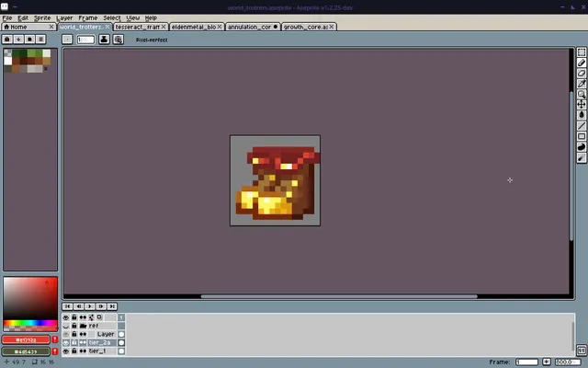Toggle visibility eye of Layer row

point(66,334)
